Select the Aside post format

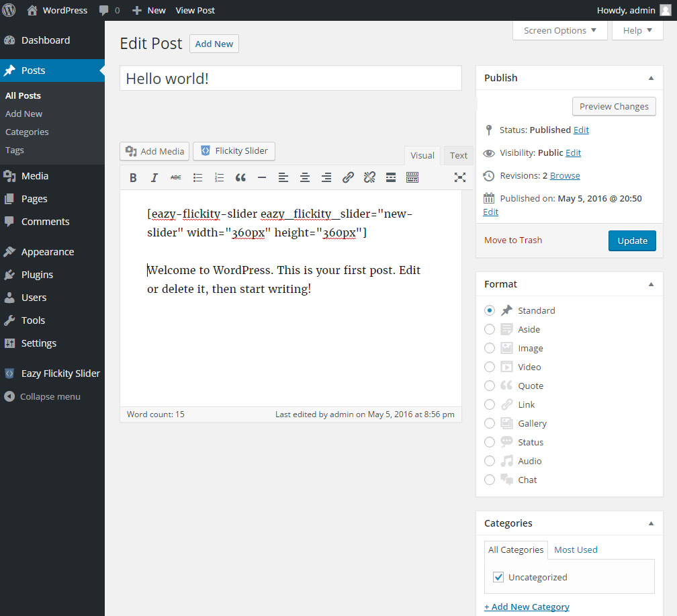coord(490,329)
